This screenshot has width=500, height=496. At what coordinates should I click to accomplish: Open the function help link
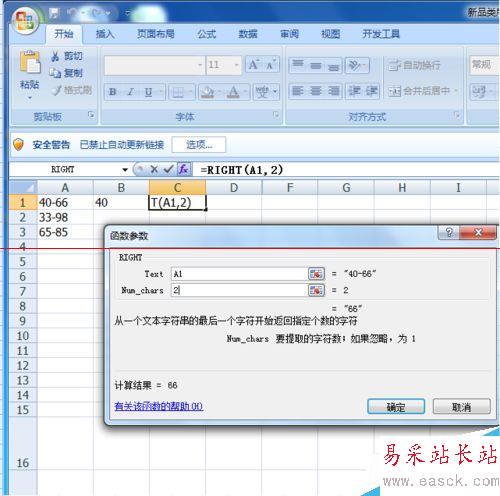[159, 406]
